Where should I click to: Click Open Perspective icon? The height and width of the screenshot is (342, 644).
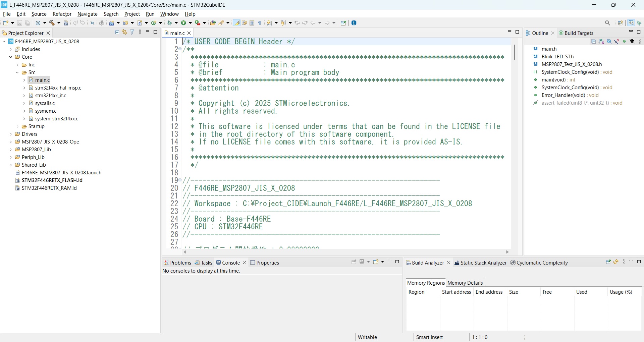point(621,23)
